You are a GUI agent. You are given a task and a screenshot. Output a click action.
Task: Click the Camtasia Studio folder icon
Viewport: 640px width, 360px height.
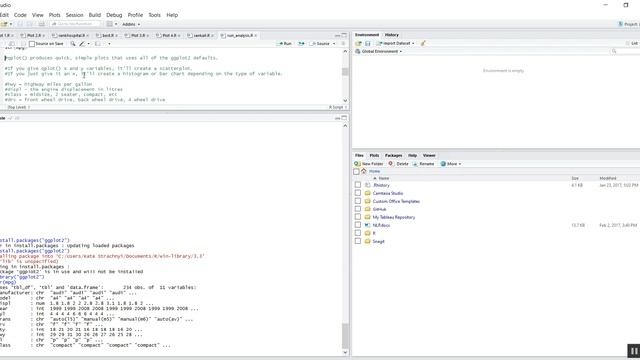367,193
